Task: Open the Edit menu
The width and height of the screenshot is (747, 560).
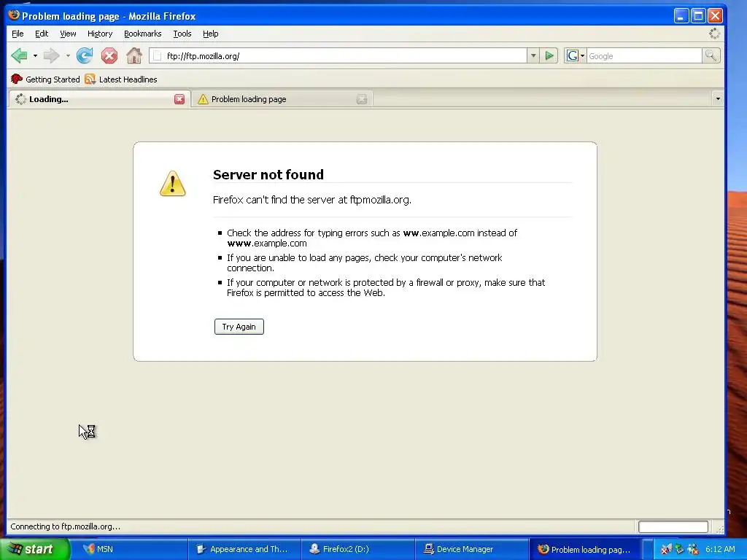Action: pyautogui.click(x=42, y=34)
